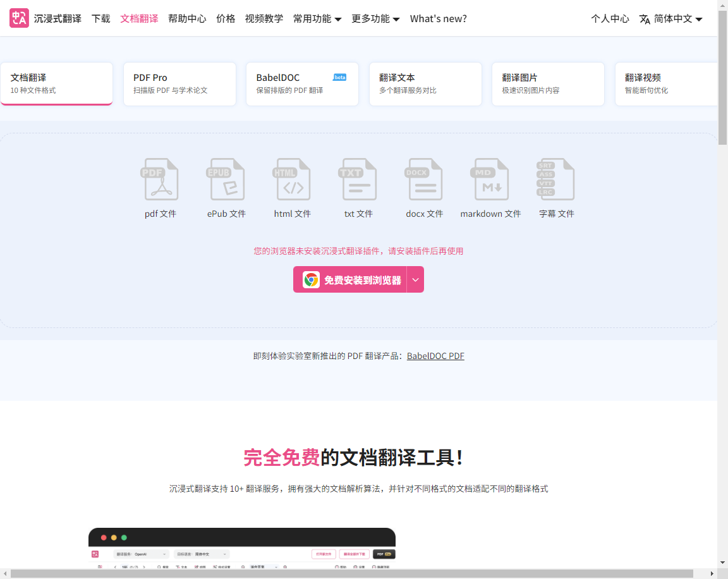Switch to the BabelDOC tab card
The width and height of the screenshot is (728, 579).
point(302,83)
